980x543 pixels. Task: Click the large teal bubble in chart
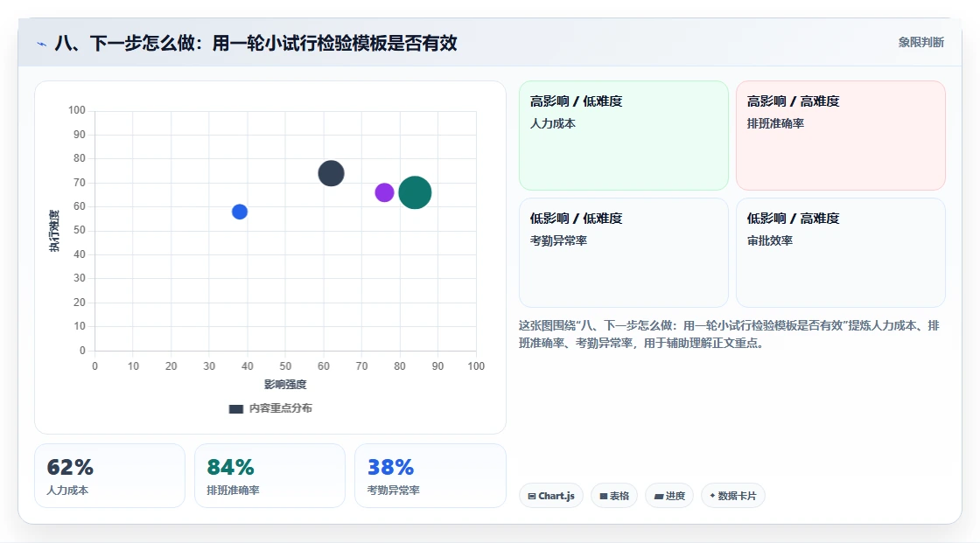click(x=415, y=192)
